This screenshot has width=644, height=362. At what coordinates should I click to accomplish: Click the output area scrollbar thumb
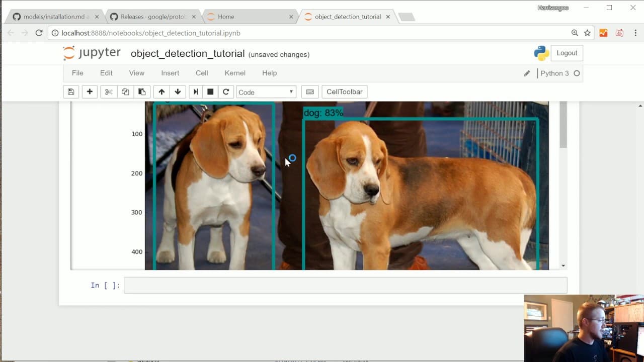tap(563, 125)
